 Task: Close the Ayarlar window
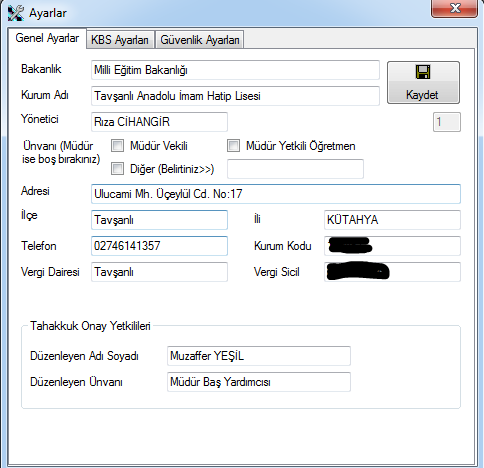[x=455, y=8]
